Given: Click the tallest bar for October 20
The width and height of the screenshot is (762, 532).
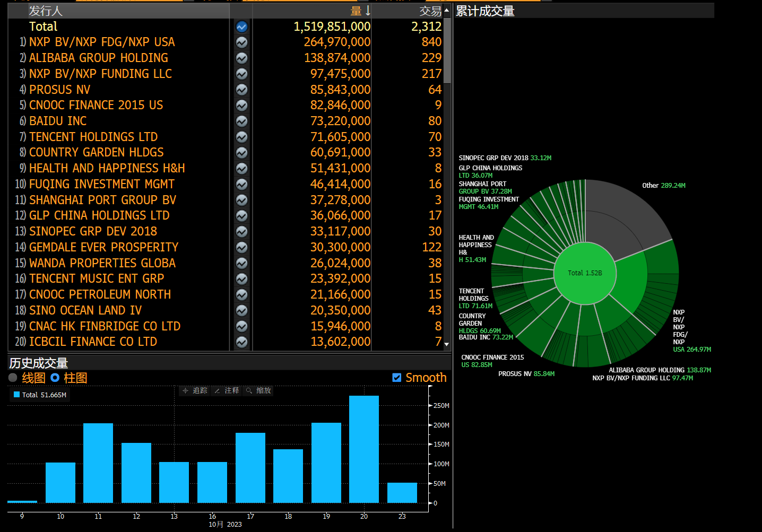Looking at the screenshot, I should click(x=364, y=449).
